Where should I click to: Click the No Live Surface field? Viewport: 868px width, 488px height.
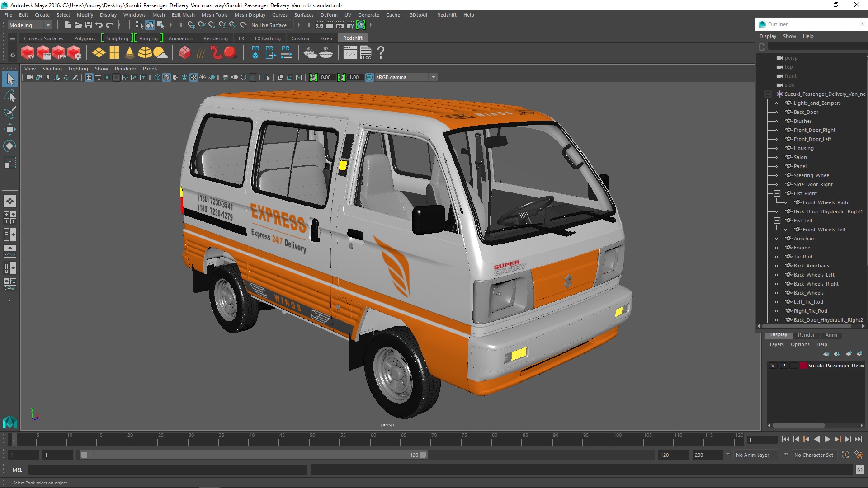coord(272,25)
